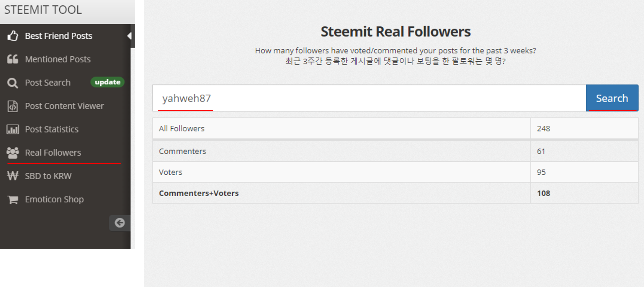The width and height of the screenshot is (644, 287).
Task: Collapse the sidebar with the left-arrow button
Action: click(x=120, y=223)
